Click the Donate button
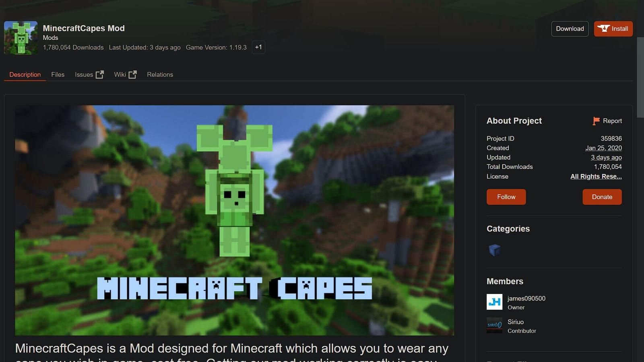Viewport: 644px width, 362px height. 602,197
